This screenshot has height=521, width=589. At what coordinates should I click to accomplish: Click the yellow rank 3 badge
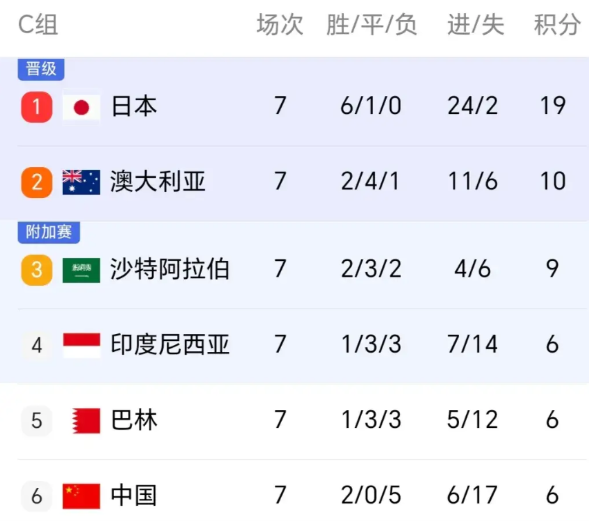click(x=36, y=270)
